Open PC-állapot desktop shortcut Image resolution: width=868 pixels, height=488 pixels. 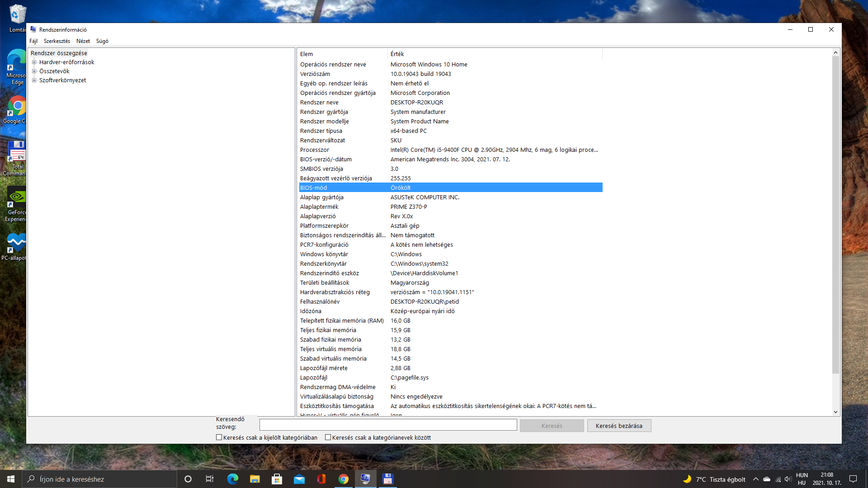click(15, 247)
